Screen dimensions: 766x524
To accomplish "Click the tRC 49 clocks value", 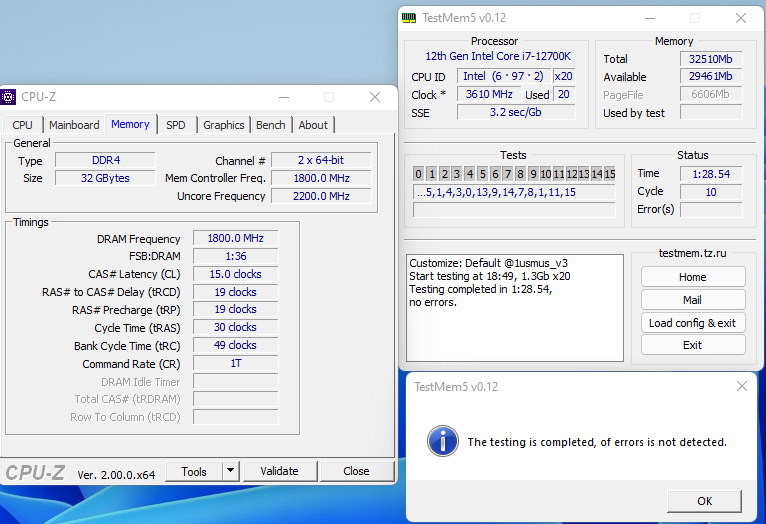I will (x=235, y=345).
